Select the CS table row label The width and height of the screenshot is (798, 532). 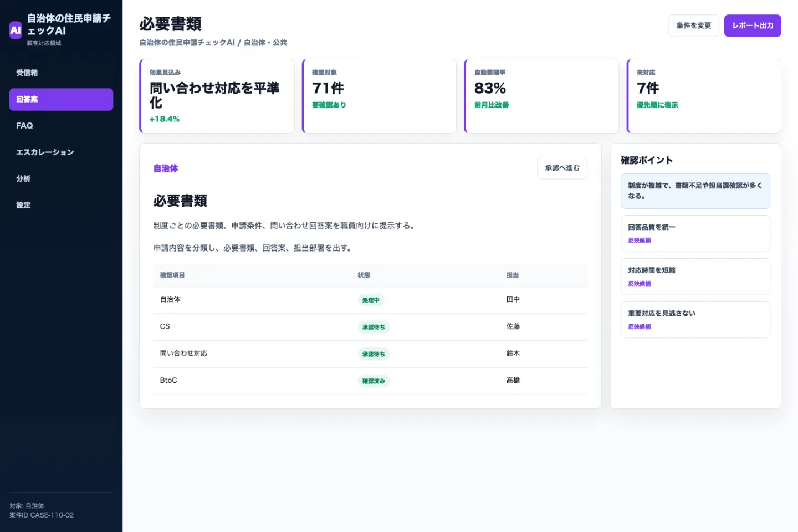pyautogui.click(x=165, y=326)
